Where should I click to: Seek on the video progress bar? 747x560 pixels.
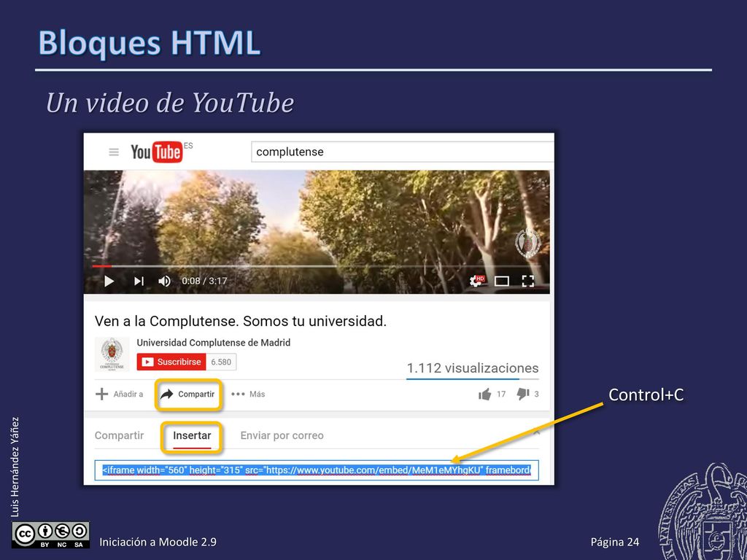pos(317,266)
